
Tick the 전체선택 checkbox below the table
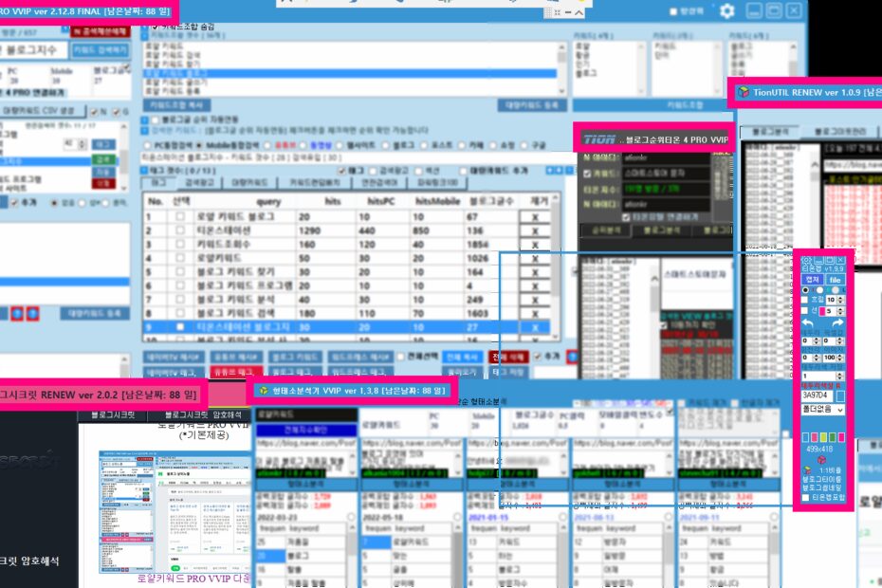[x=401, y=357]
